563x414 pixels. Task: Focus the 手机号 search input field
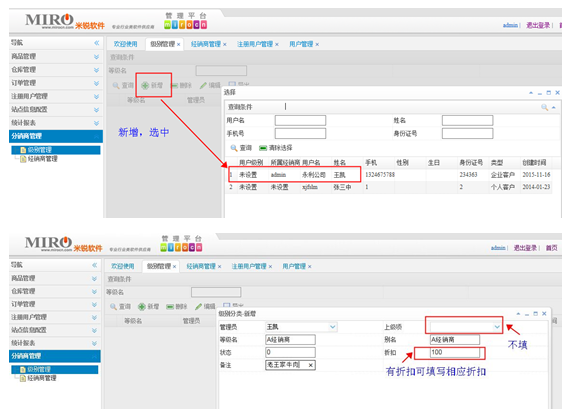(x=300, y=134)
